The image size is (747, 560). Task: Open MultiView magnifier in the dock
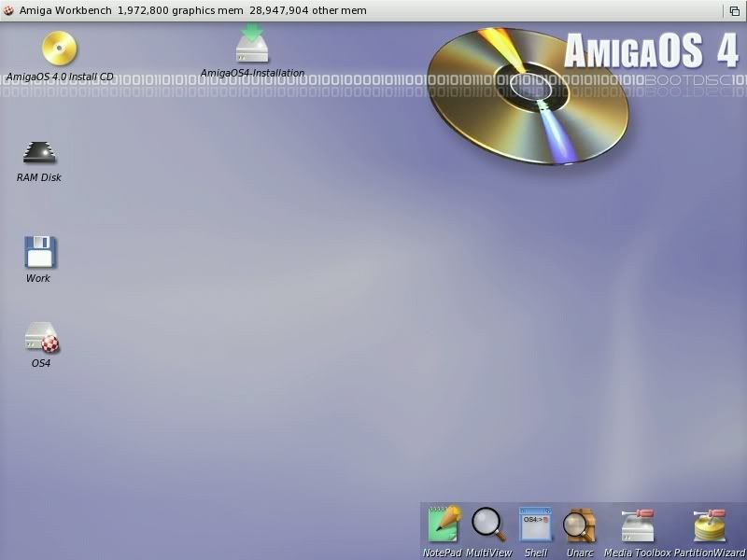[488, 525]
